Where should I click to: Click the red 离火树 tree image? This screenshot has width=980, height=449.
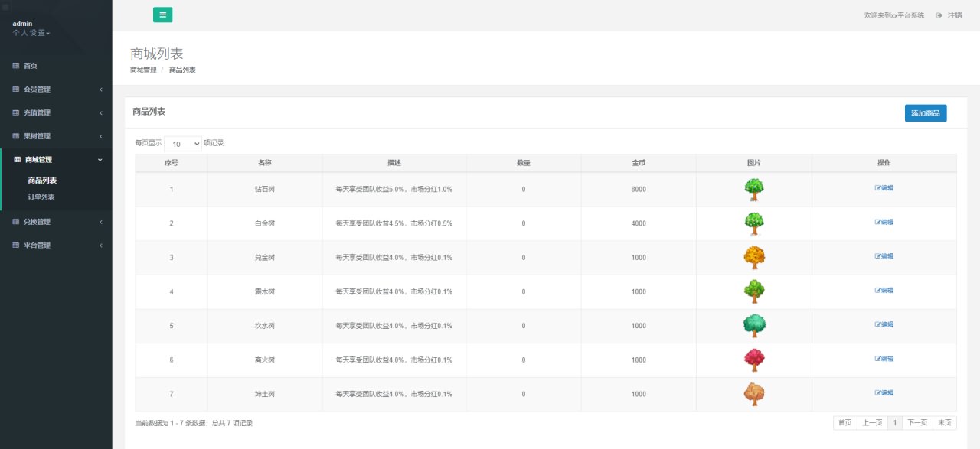coord(754,360)
